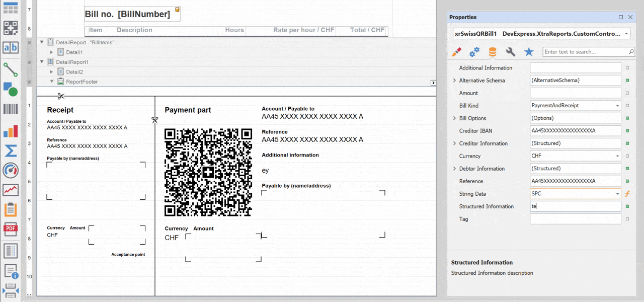Collapse the DetailReport1 band
Viewport: 644px width, 302px height.
tap(42, 62)
